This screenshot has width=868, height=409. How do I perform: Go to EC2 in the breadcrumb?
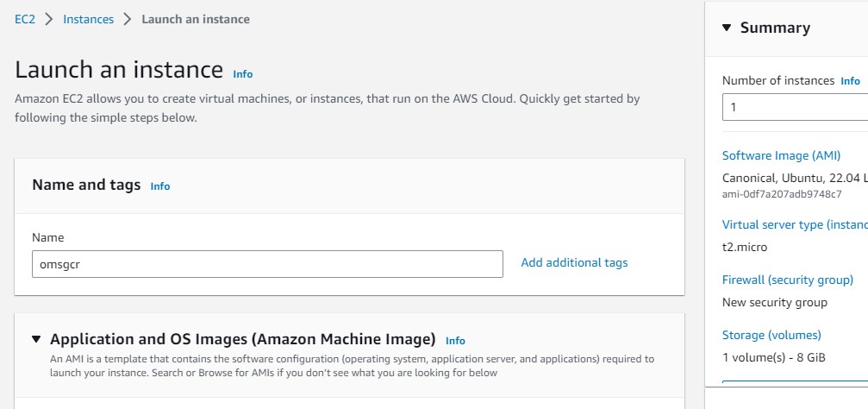tap(24, 19)
